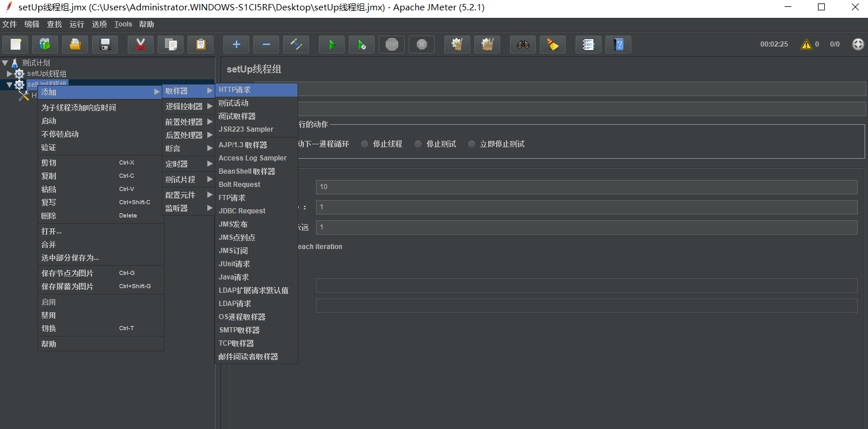Click the minus Collapse All toolbar icon
This screenshot has width=868, height=429.
[x=266, y=44]
